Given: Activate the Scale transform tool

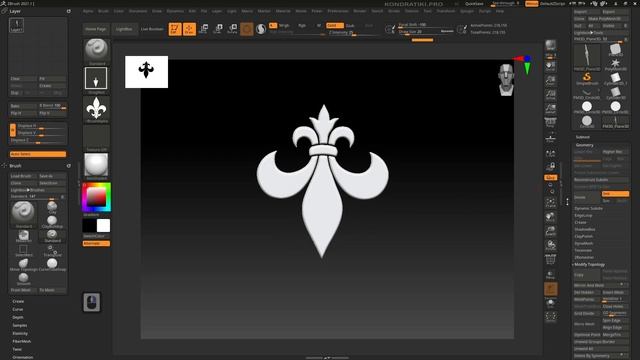Looking at the screenshot, I should tap(218, 29).
